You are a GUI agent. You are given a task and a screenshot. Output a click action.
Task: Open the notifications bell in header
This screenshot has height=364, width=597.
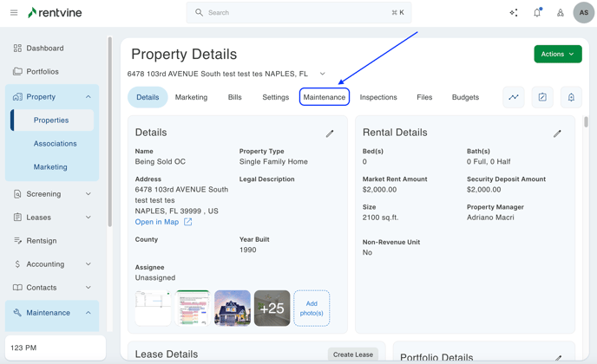pyautogui.click(x=537, y=13)
